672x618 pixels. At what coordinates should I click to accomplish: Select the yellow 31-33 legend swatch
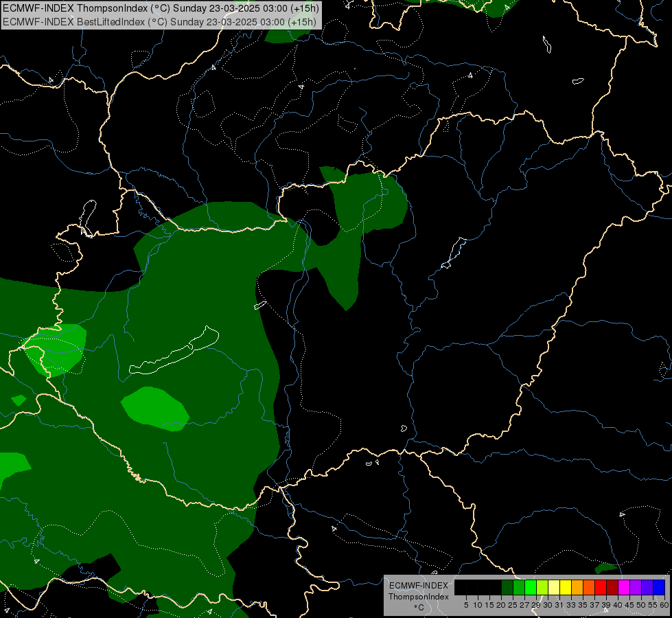pyautogui.click(x=566, y=587)
